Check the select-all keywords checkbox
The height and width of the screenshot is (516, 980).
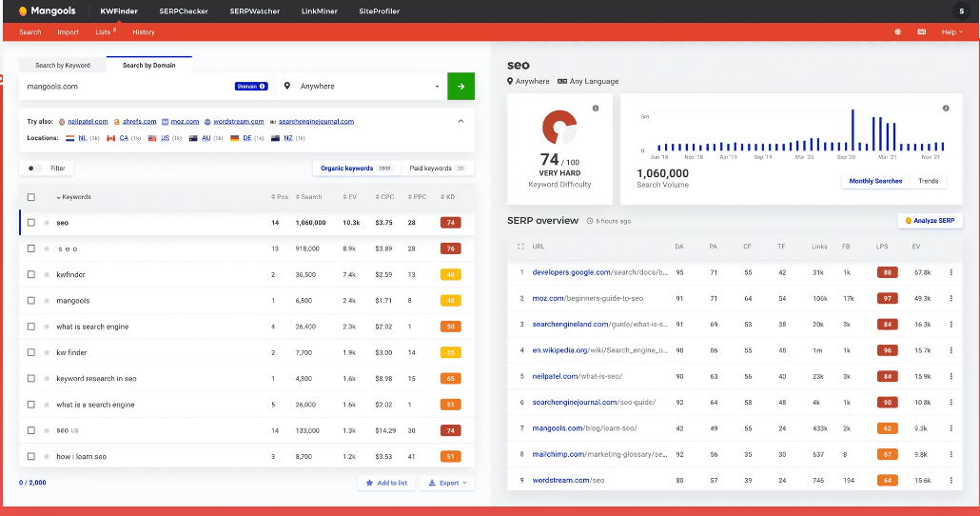(31, 197)
